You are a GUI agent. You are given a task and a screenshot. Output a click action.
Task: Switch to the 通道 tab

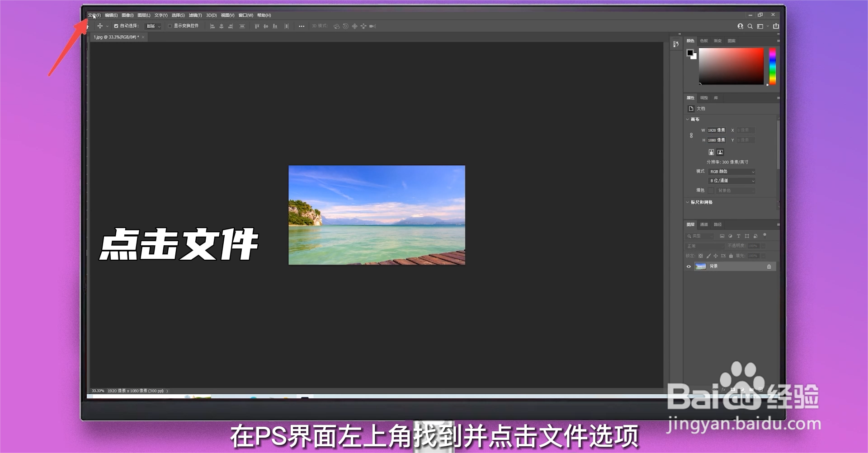click(x=704, y=224)
